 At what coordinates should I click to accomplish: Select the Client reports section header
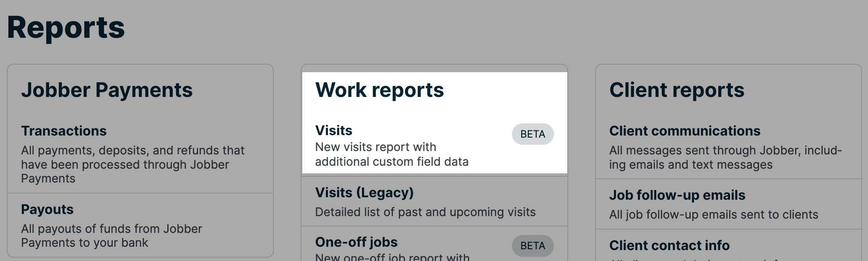[677, 89]
